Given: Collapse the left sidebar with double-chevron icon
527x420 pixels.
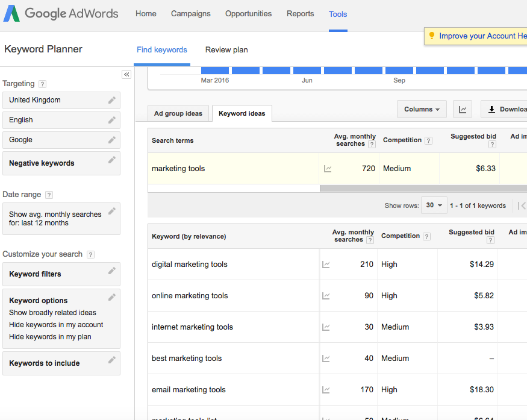Looking at the screenshot, I should point(126,74).
